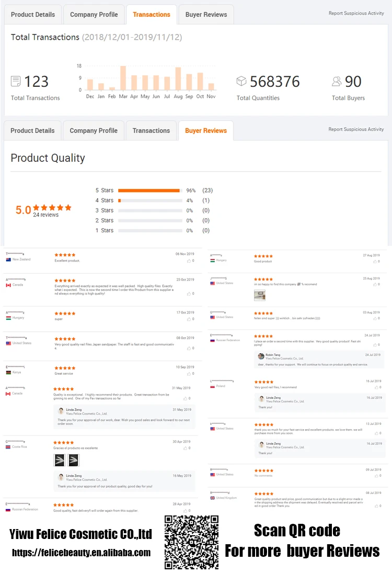Filter reviews by the 5 Stars bar
The height and width of the screenshot is (573, 392).
(149, 190)
